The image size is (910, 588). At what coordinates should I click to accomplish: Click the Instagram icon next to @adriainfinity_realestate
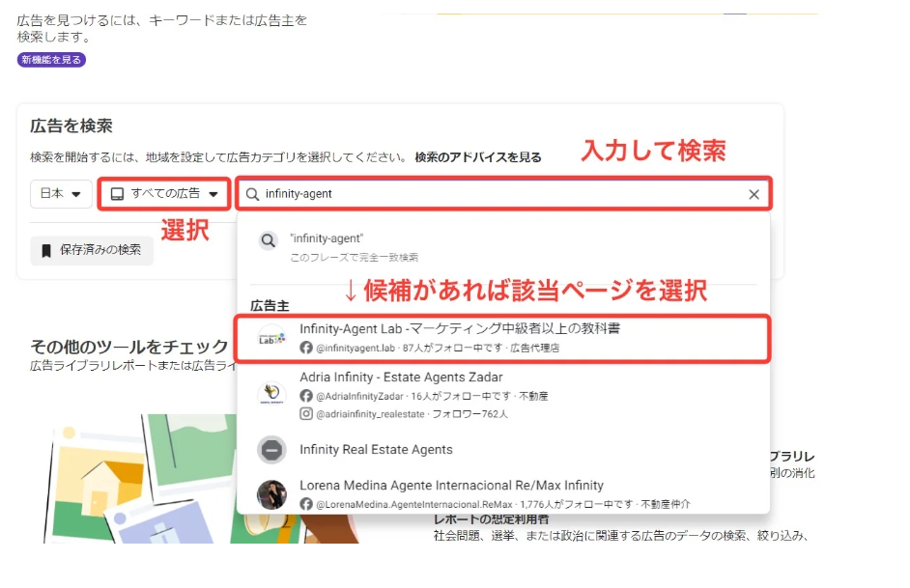(306, 414)
